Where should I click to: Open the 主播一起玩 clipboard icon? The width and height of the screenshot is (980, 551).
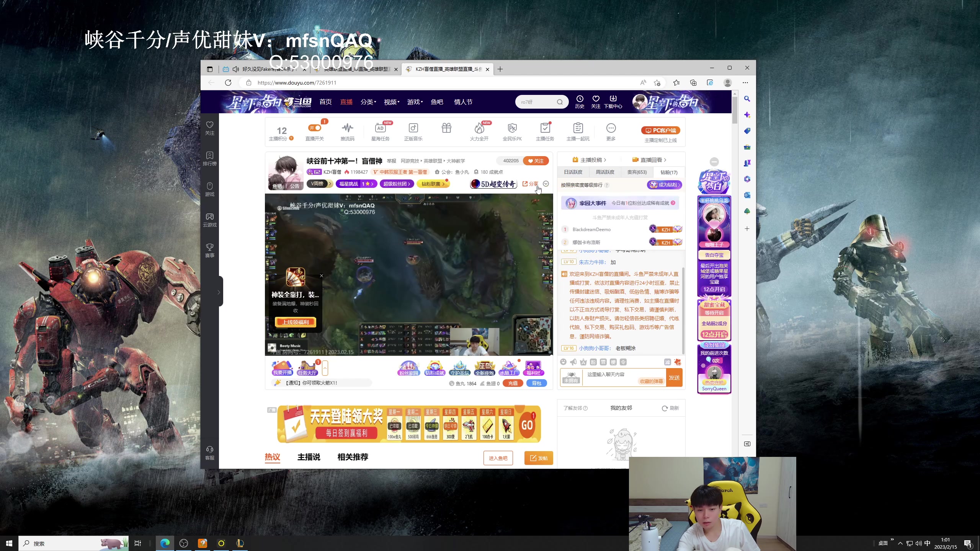pos(578,132)
